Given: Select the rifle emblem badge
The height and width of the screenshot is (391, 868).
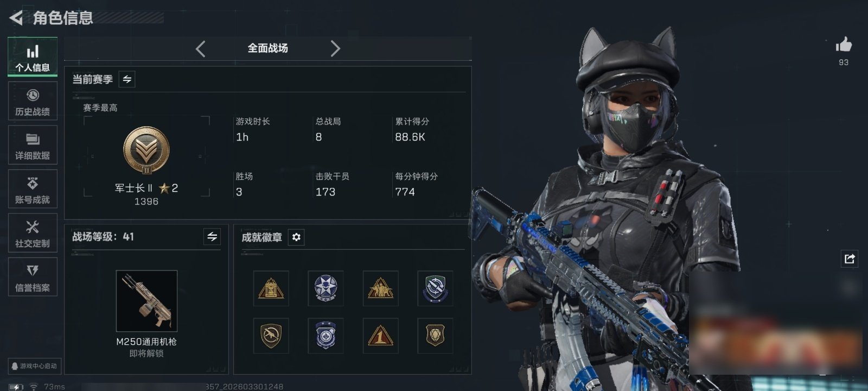Looking at the screenshot, I should click(271, 336).
